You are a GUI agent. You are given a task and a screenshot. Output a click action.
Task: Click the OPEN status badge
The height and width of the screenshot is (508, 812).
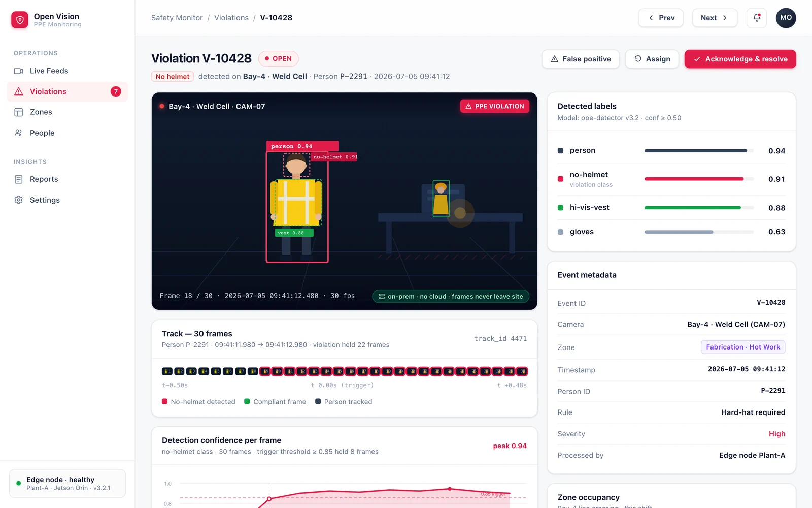pos(279,59)
